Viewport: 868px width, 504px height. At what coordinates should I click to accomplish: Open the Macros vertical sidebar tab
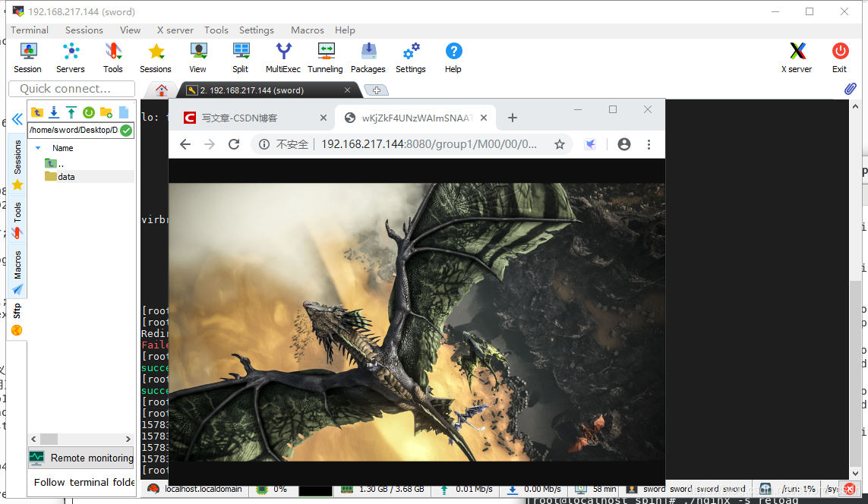tap(17, 271)
